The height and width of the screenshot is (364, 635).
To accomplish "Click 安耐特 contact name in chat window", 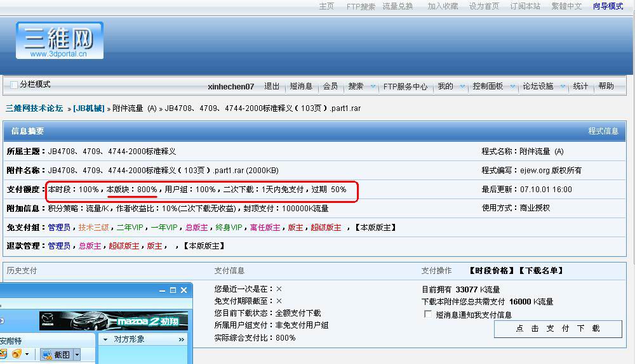I will (11, 341).
